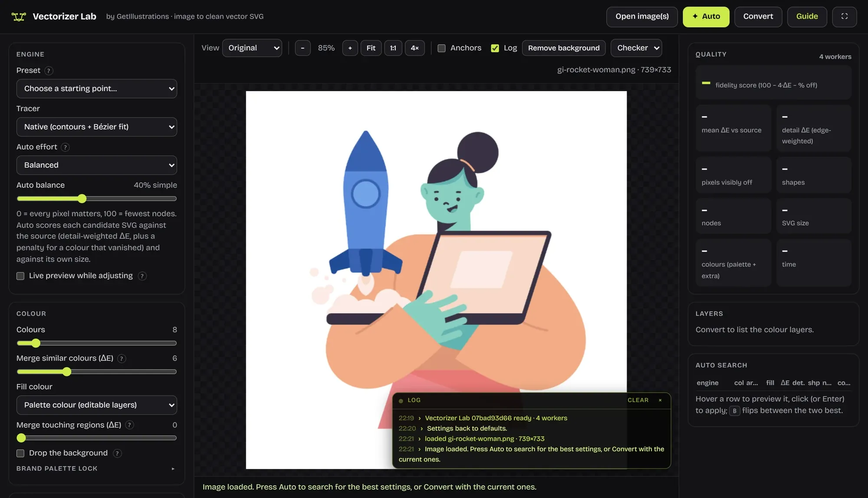The height and width of the screenshot is (498, 868).
Task: Open the View Original dropdown
Action: (252, 48)
